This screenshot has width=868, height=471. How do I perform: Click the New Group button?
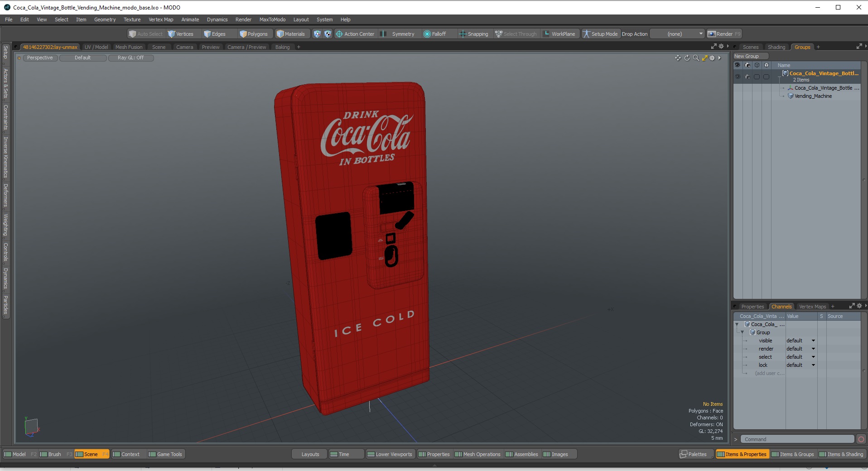point(751,56)
